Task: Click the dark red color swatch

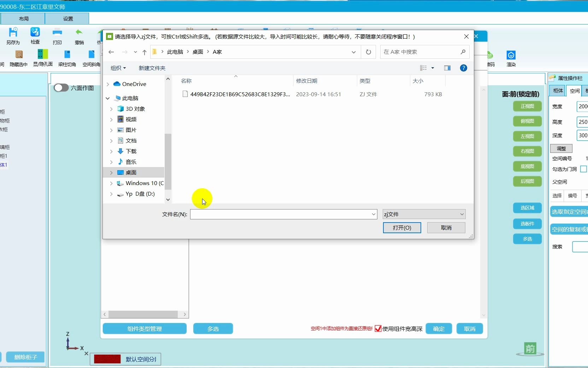Action: pyautogui.click(x=107, y=359)
